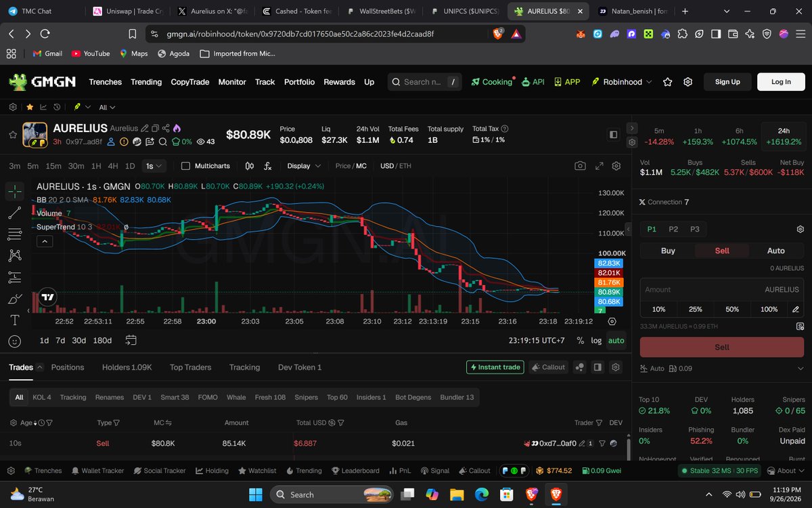Click the Instant trade button
Viewport: 812px width, 508px height.
pyautogui.click(x=495, y=367)
